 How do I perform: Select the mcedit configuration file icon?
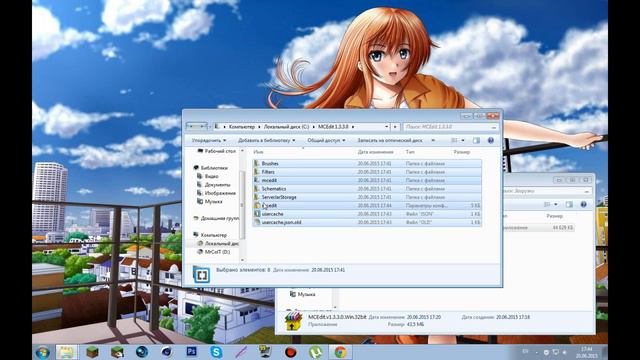(x=257, y=205)
